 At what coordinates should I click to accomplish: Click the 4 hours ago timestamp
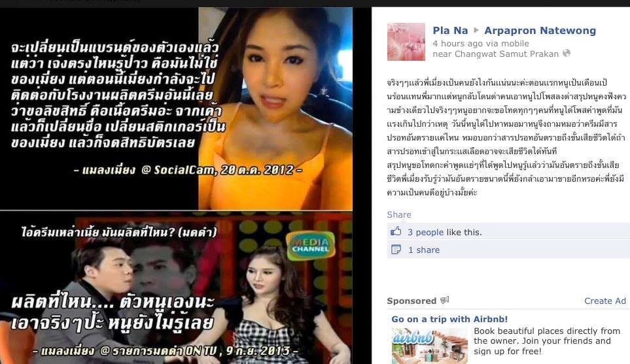click(x=454, y=43)
